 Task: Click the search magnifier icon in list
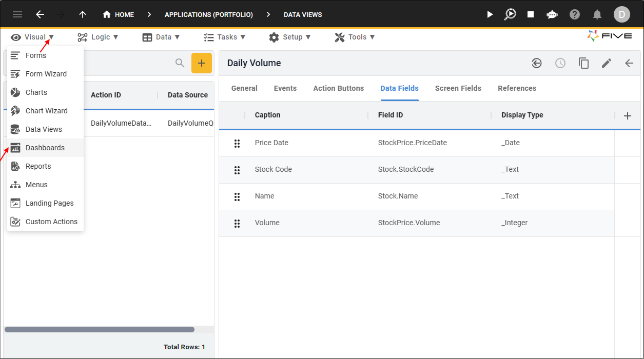coord(180,63)
